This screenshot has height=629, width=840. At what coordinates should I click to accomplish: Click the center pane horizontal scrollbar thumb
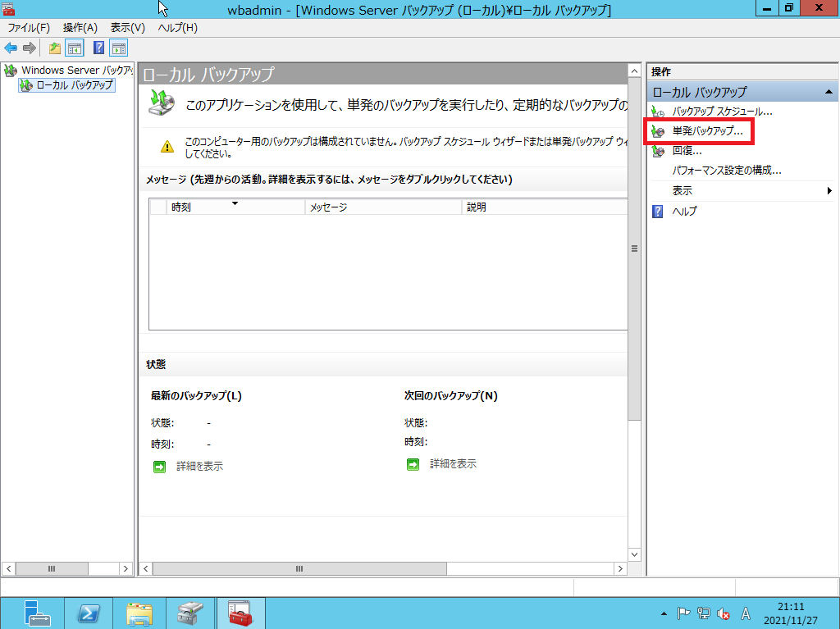tap(299, 568)
